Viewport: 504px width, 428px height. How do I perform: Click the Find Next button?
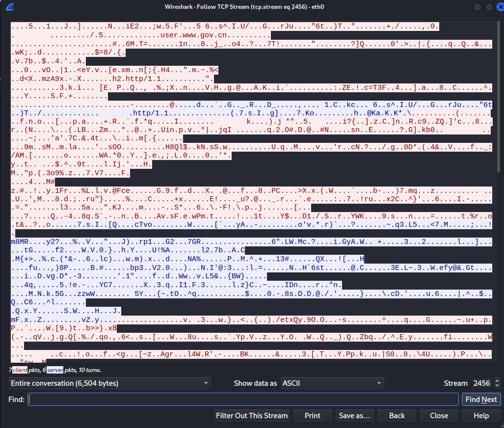point(481,399)
